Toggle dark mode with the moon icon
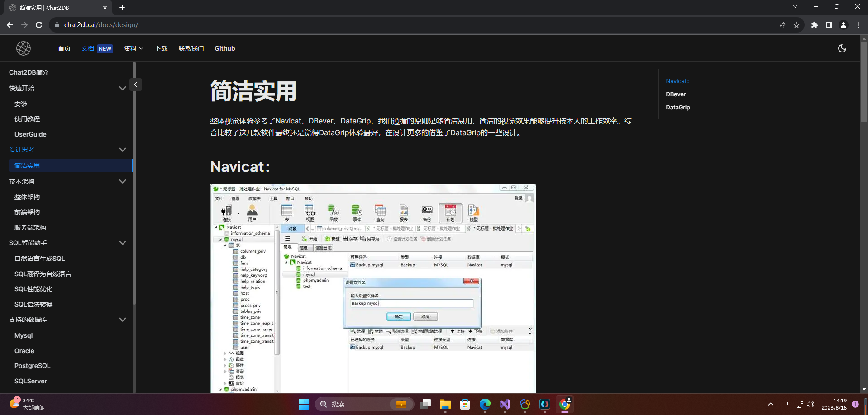This screenshot has height=415, width=868. click(x=842, y=48)
